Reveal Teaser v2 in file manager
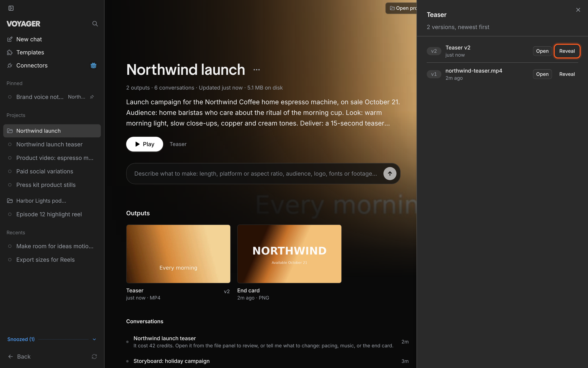 click(x=567, y=51)
